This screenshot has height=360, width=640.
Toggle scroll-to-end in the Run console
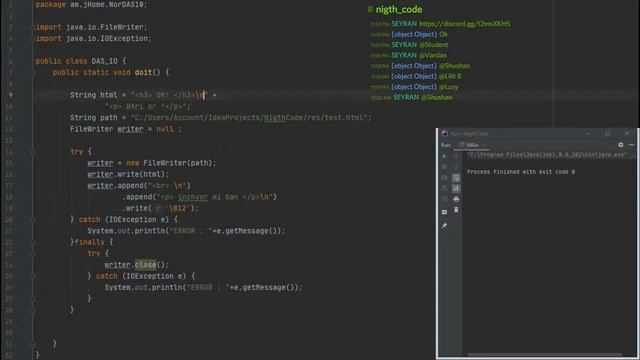[456, 188]
